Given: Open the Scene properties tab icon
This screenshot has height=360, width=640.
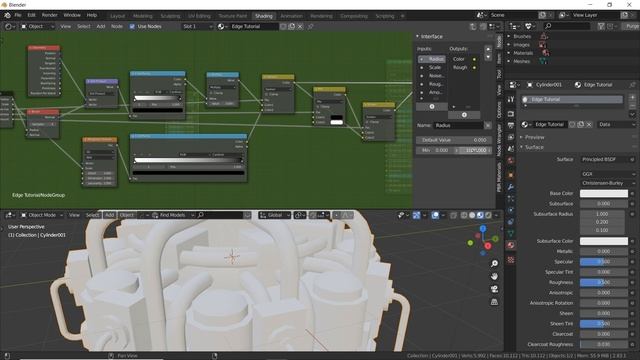Looking at the screenshot, I should click(x=511, y=149).
